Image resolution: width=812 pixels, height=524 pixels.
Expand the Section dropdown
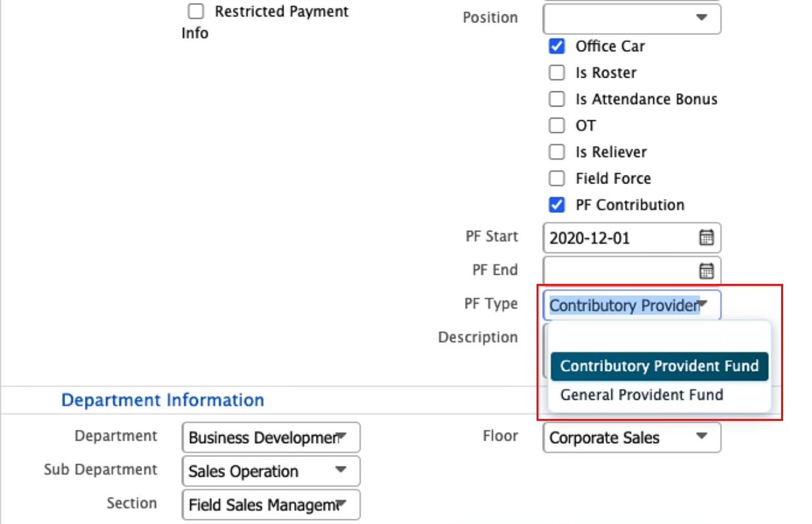tap(271, 505)
